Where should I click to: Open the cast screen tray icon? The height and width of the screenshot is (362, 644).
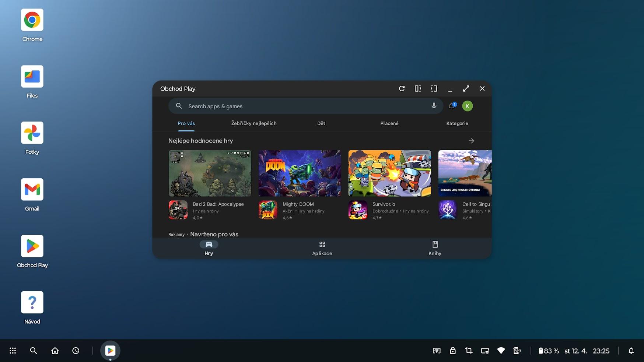437,351
